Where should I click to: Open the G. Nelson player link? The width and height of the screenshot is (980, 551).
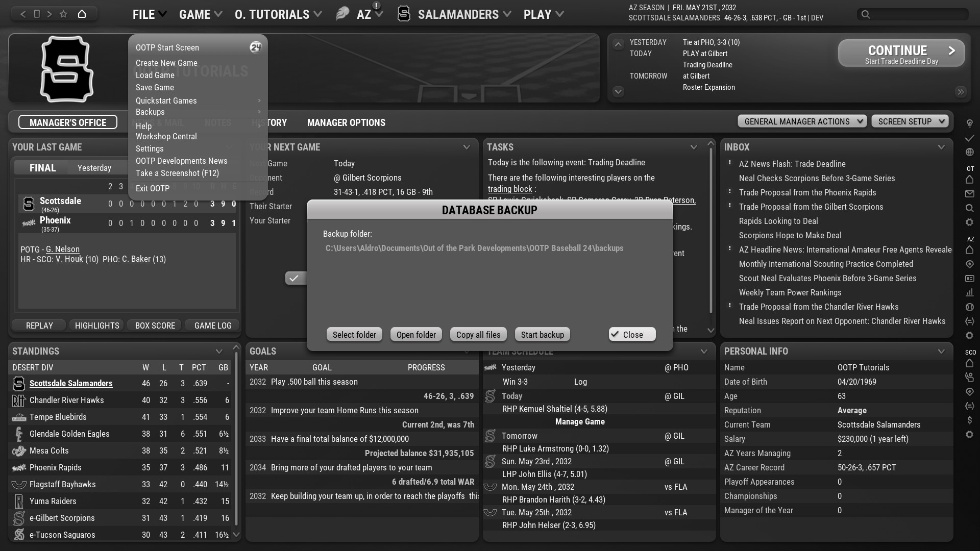click(x=63, y=249)
